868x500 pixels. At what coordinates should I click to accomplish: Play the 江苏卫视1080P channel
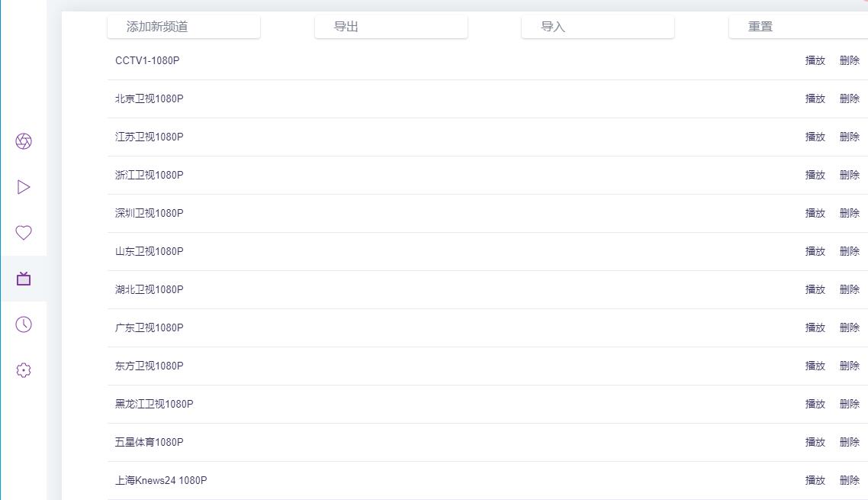coord(815,137)
